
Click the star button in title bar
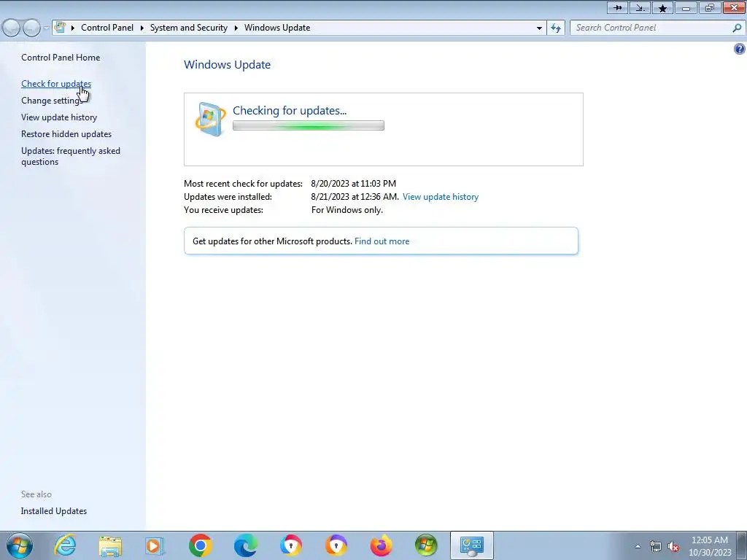pyautogui.click(x=662, y=7)
